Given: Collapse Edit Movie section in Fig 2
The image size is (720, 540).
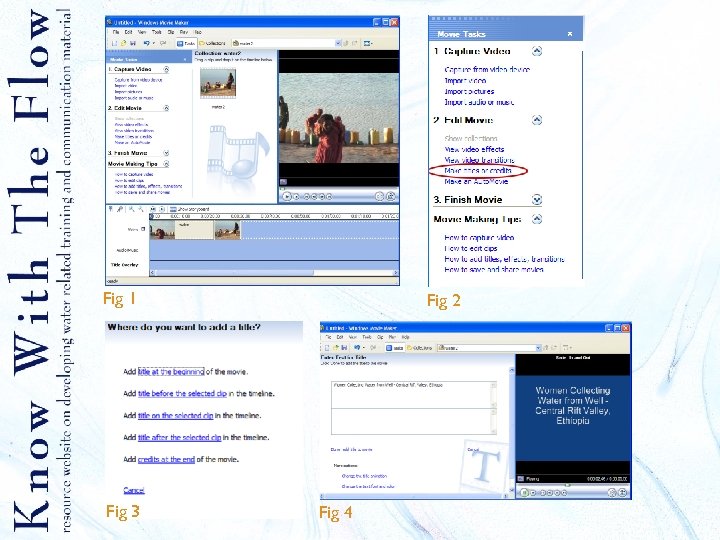Looking at the screenshot, I should pyautogui.click(x=537, y=120).
